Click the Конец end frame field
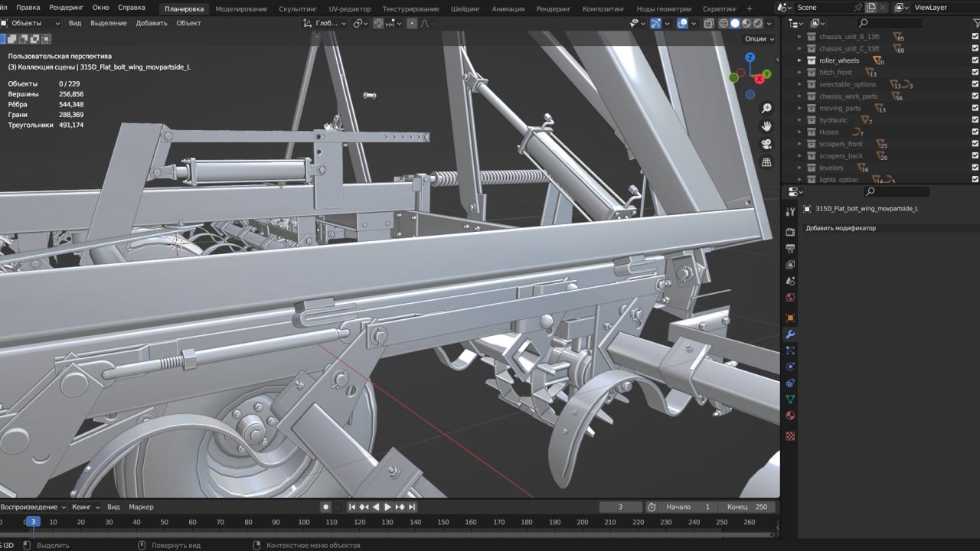The width and height of the screenshot is (980, 551). [748, 507]
